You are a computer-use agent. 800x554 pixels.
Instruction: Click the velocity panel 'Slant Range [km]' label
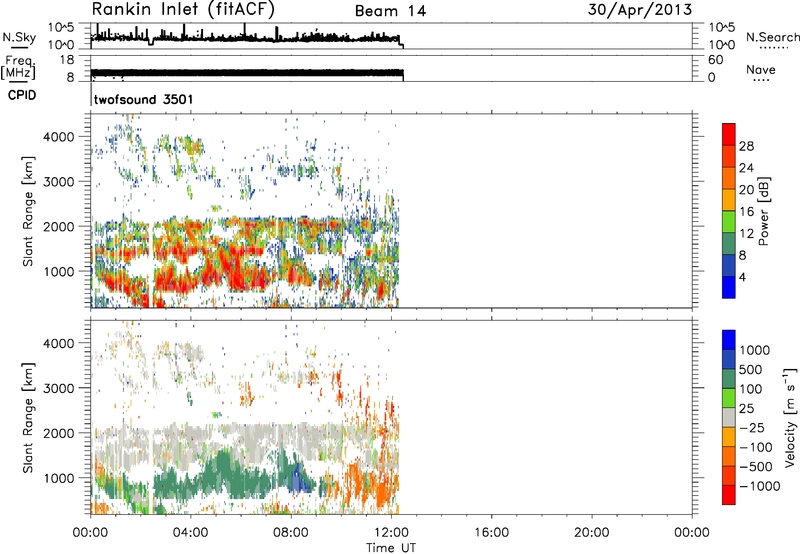pyautogui.click(x=28, y=417)
